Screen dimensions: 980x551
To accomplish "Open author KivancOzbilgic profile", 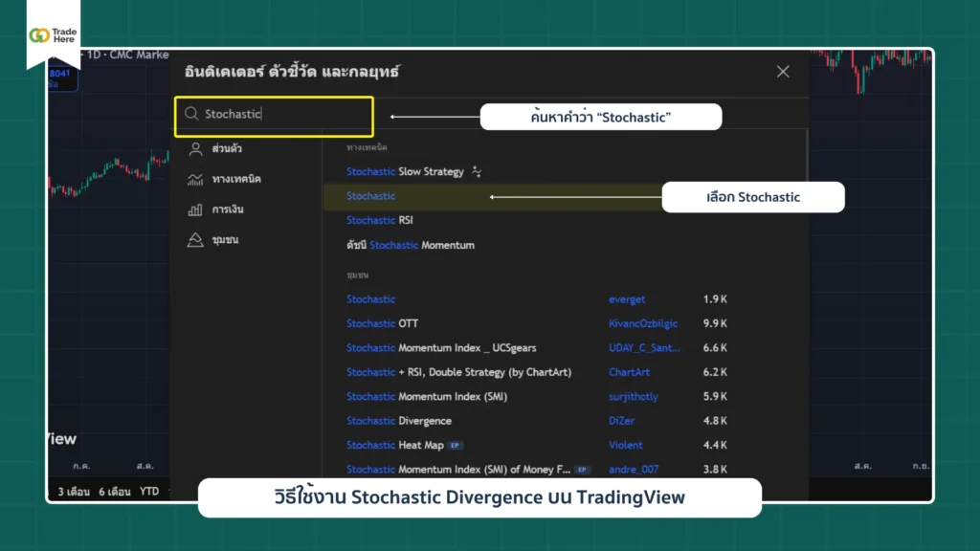I will [x=643, y=323].
